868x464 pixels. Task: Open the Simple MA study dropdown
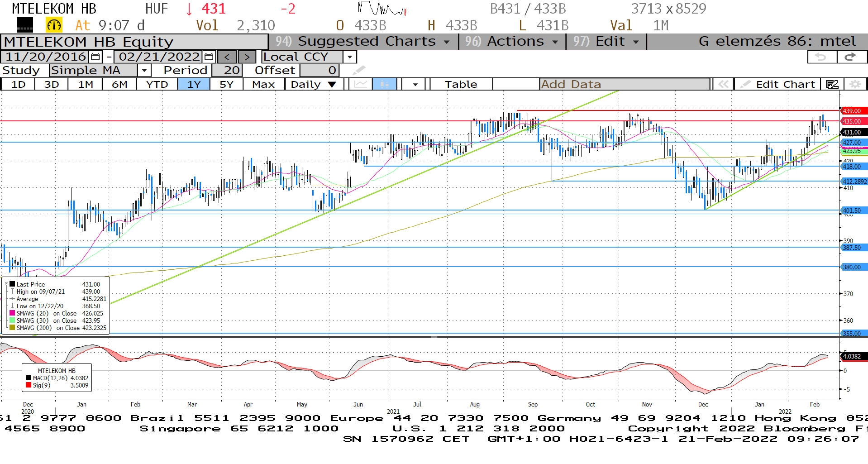144,70
